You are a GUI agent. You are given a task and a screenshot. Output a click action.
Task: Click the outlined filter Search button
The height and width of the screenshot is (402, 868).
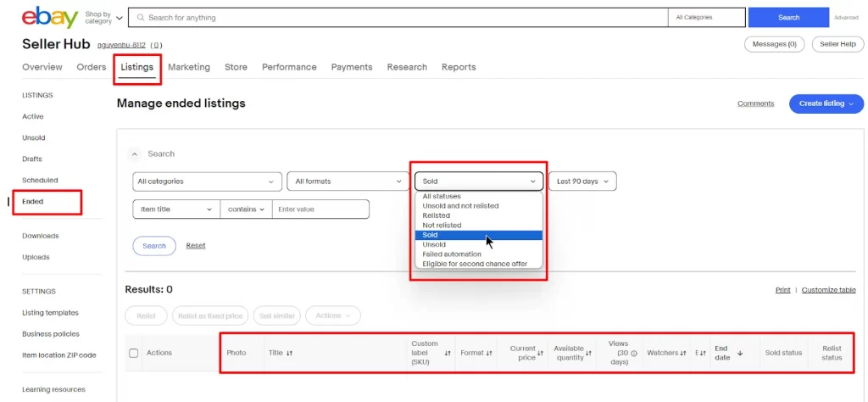click(x=154, y=246)
